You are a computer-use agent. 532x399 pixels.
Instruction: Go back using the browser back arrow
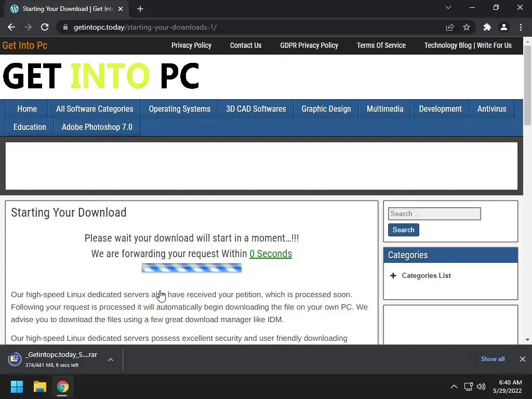(11, 27)
